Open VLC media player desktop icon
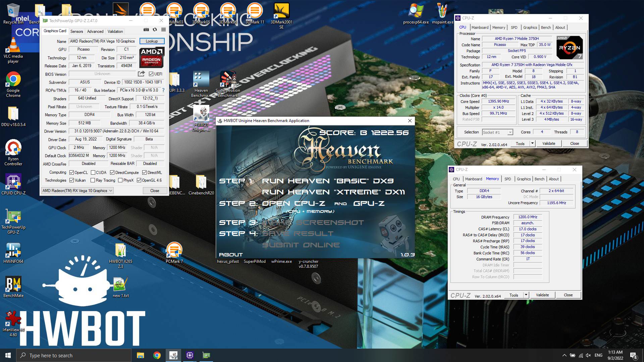 13,50
